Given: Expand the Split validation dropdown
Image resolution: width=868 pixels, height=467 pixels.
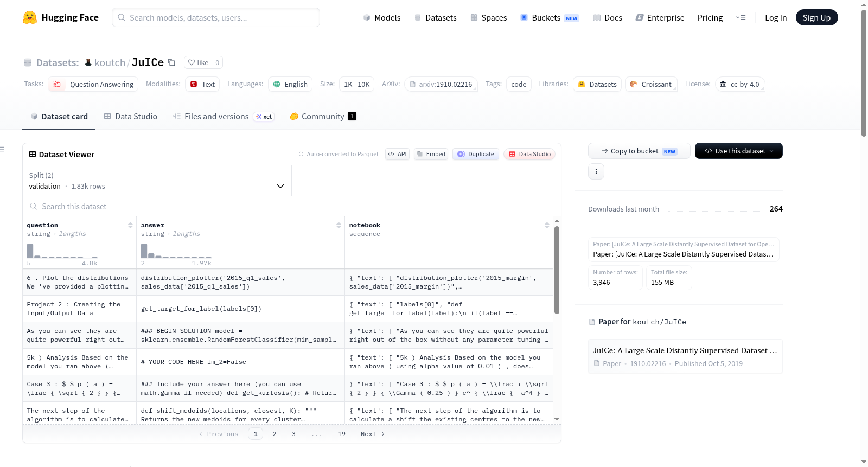Looking at the screenshot, I should (x=157, y=181).
